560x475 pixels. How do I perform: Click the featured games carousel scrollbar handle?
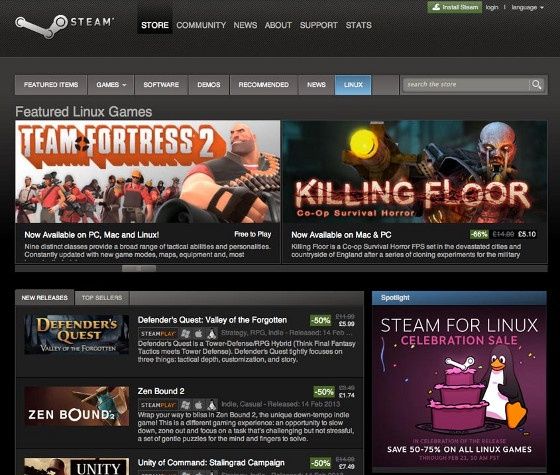tap(139, 268)
